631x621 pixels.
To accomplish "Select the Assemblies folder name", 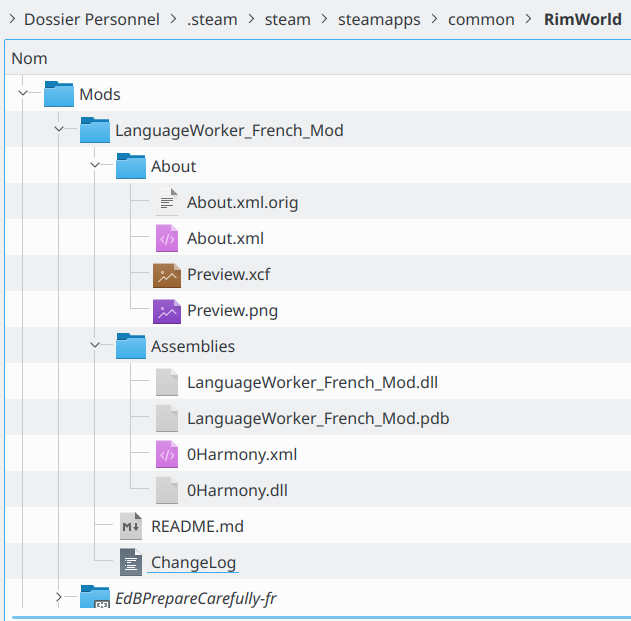I will click(193, 347).
